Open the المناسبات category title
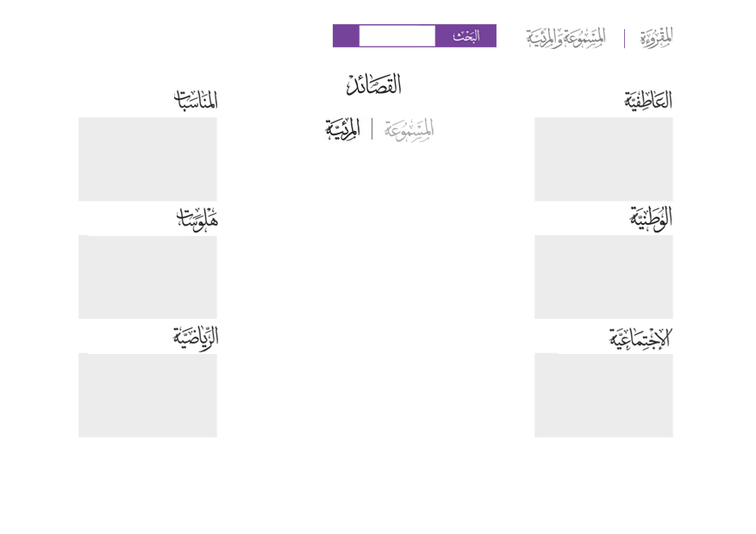The height and width of the screenshot is (534, 756). point(196,101)
